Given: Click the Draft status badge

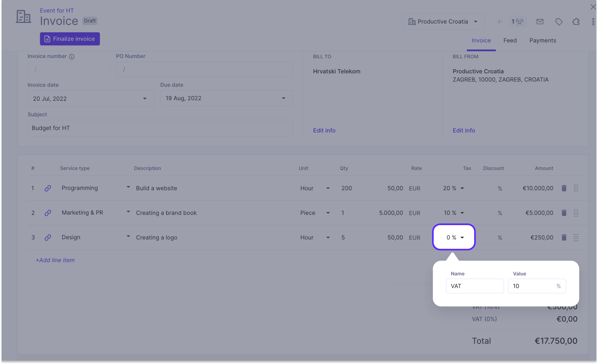Looking at the screenshot, I should pos(90,21).
